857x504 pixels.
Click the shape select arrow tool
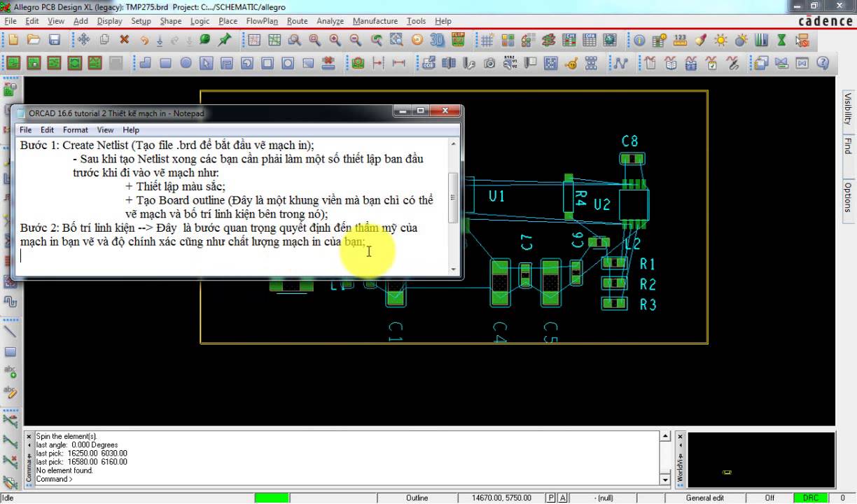[x=206, y=63]
